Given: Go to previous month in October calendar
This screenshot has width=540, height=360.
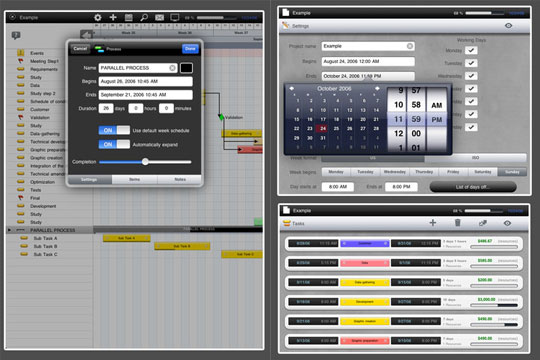Looking at the screenshot, I should coord(292,89).
